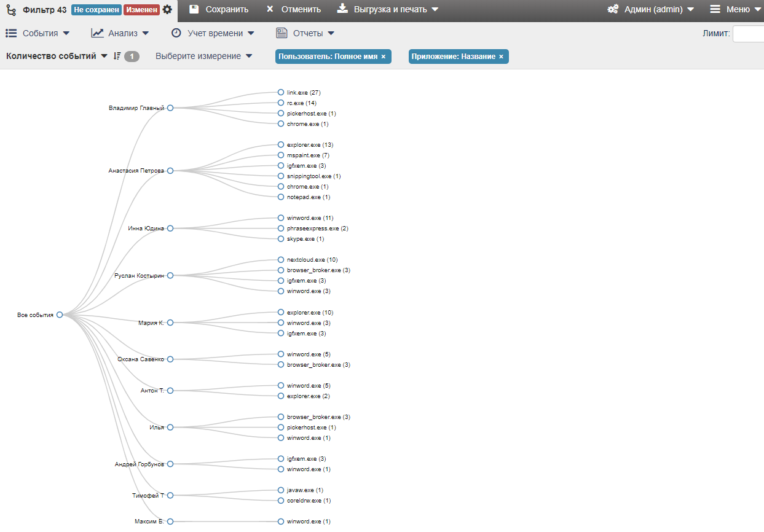The image size is (764, 532).
Task: Remove the Приложение: Название dimension tag
Action: pyautogui.click(x=501, y=57)
